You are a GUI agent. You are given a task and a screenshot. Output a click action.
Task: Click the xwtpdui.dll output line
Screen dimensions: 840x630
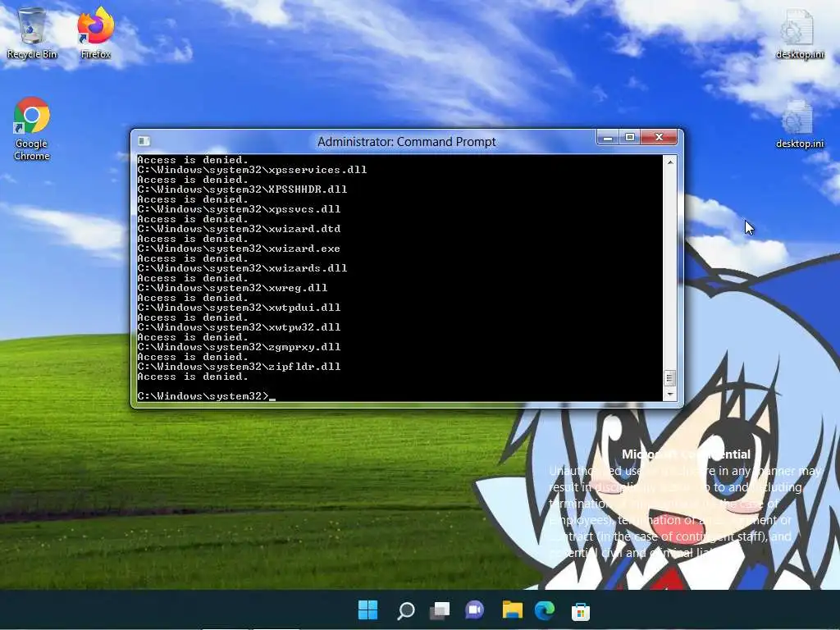pyautogui.click(x=239, y=308)
